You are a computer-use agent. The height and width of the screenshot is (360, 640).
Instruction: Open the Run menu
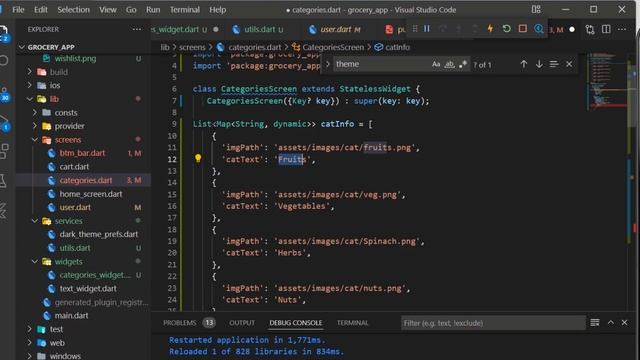pyautogui.click(x=153, y=9)
